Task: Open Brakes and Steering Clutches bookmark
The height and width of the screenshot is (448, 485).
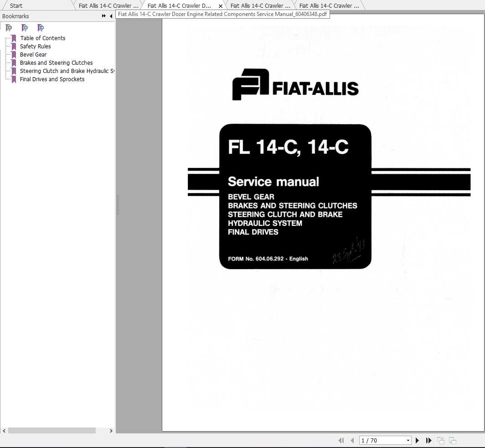Action: pos(57,63)
